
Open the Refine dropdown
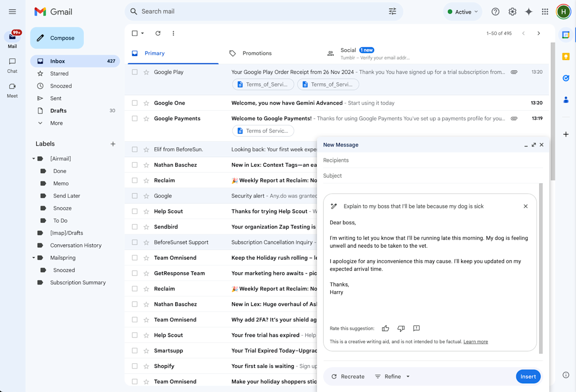393,376
